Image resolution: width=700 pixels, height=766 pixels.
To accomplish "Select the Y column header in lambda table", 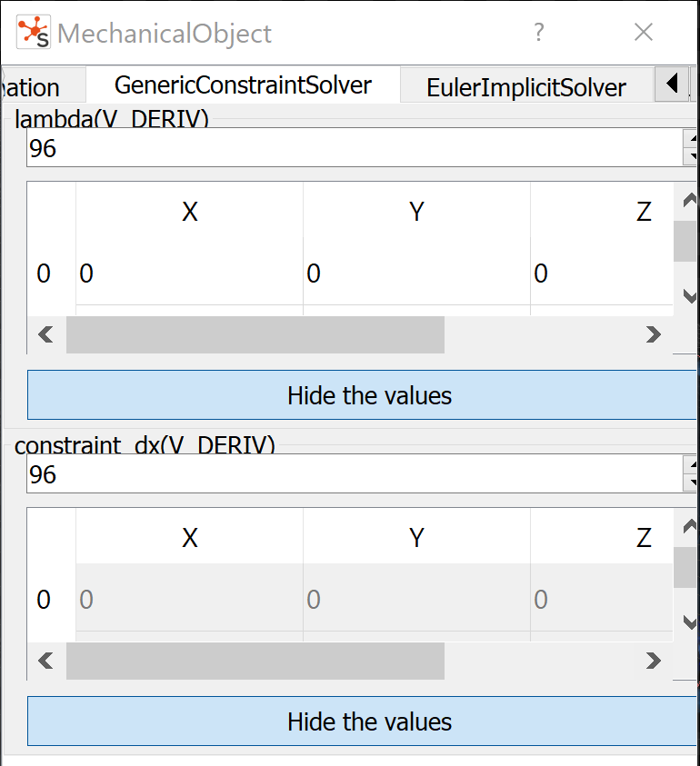I will tap(416, 212).
